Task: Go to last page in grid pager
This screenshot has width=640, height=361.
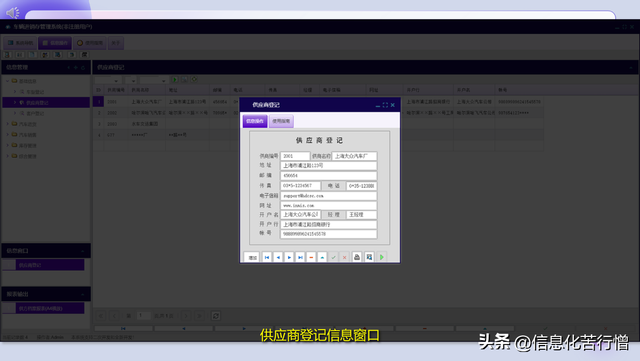Action: pyautogui.click(x=200, y=316)
